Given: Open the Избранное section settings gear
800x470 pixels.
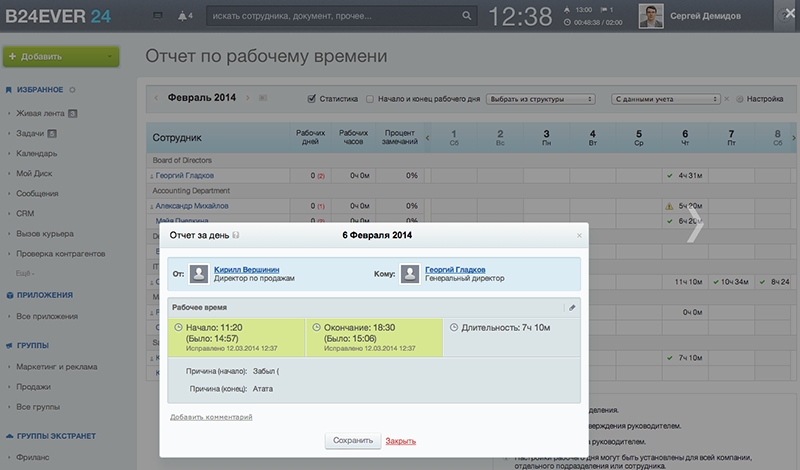Looking at the screenshot, I should 72,90.
